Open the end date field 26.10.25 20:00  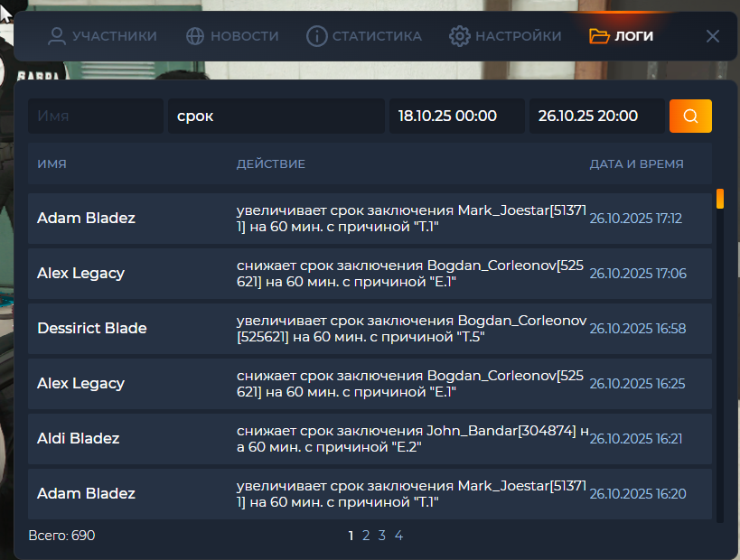click(596, 116)
